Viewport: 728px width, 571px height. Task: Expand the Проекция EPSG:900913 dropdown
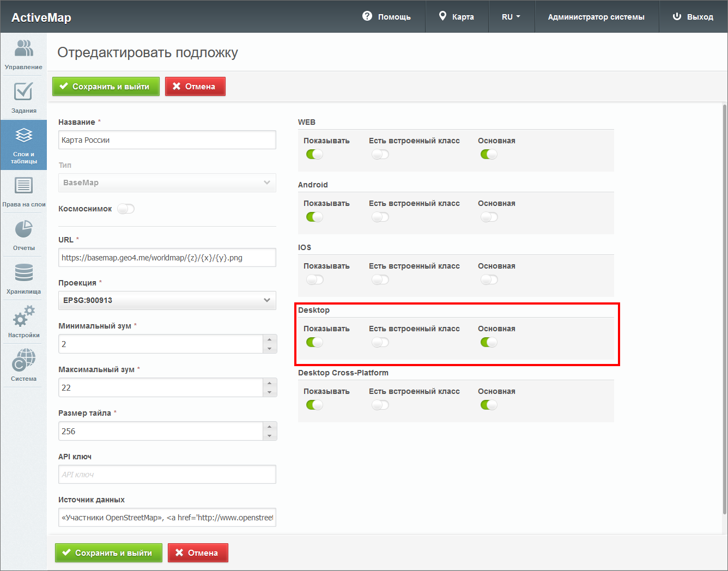(x=167, y=300)
